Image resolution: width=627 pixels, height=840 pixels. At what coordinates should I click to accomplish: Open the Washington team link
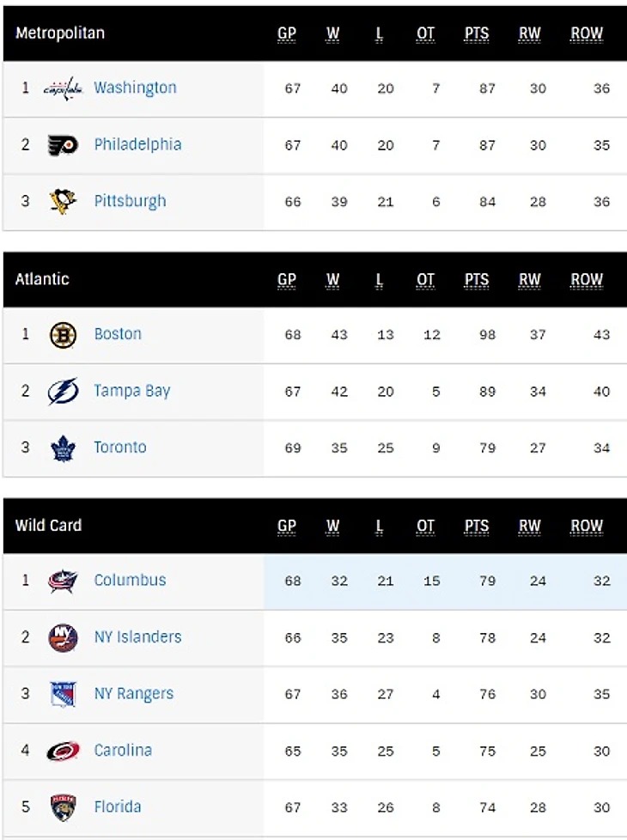click(135, 88)
